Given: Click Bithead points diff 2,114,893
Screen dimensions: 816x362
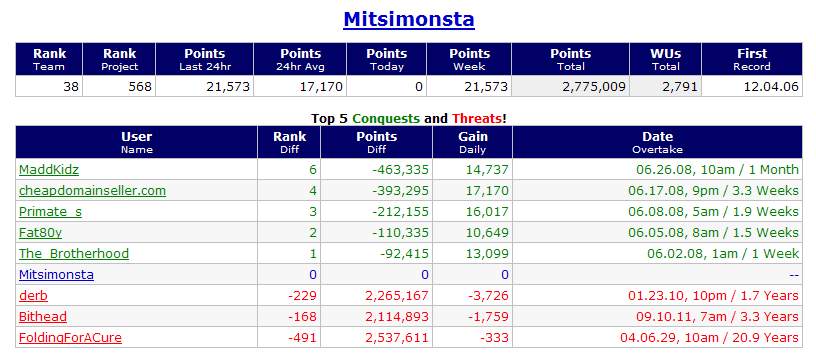Looking at the screenshot, I should click(x=397, y=317).
